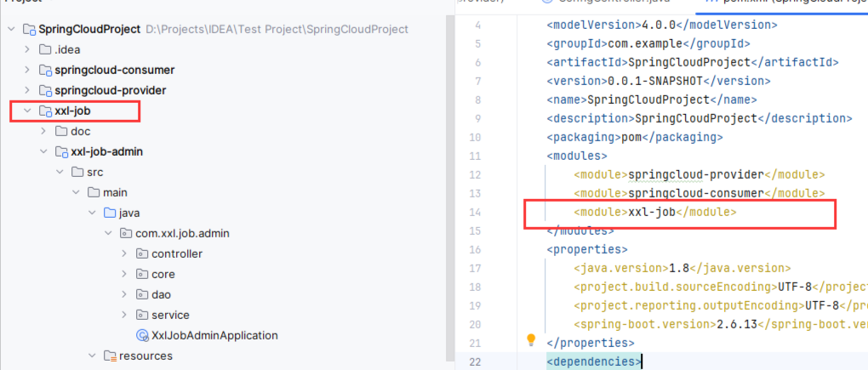This screenshot has width=868, height=370.
Task: Click the XxlJobAdminApplication class icon
Action: [142, 335]
